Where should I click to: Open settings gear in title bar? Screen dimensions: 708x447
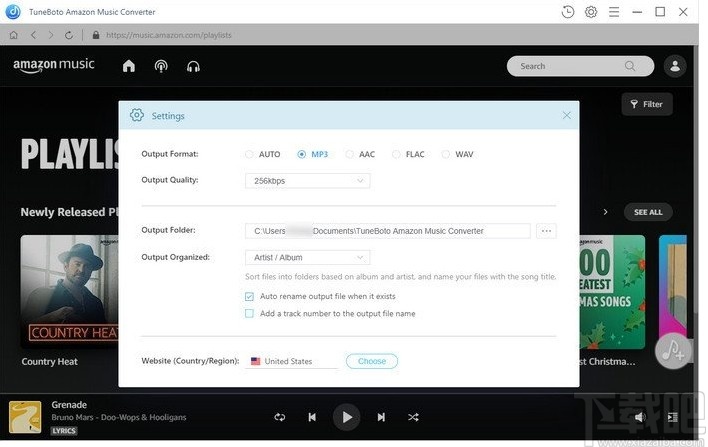[x=591, y=12]
